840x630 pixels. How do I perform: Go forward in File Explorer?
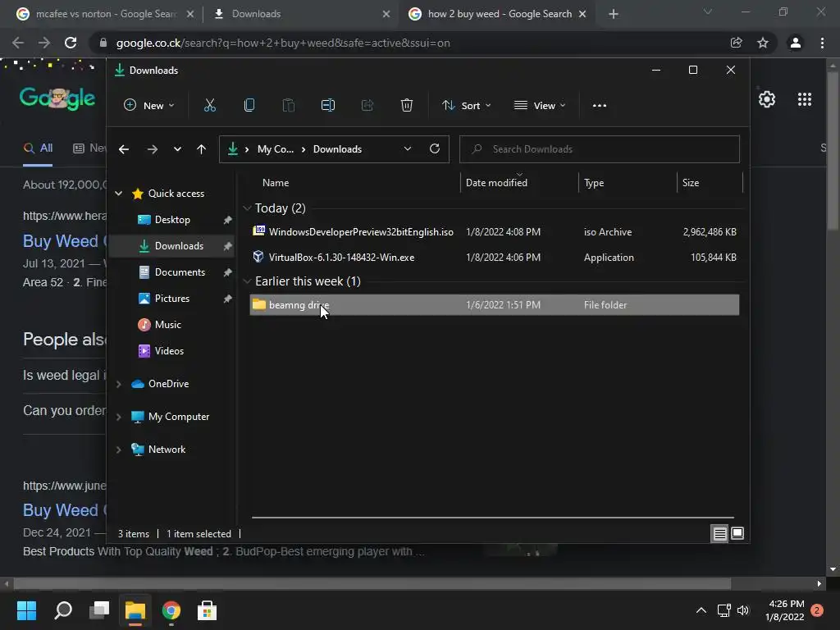(152, 149)
